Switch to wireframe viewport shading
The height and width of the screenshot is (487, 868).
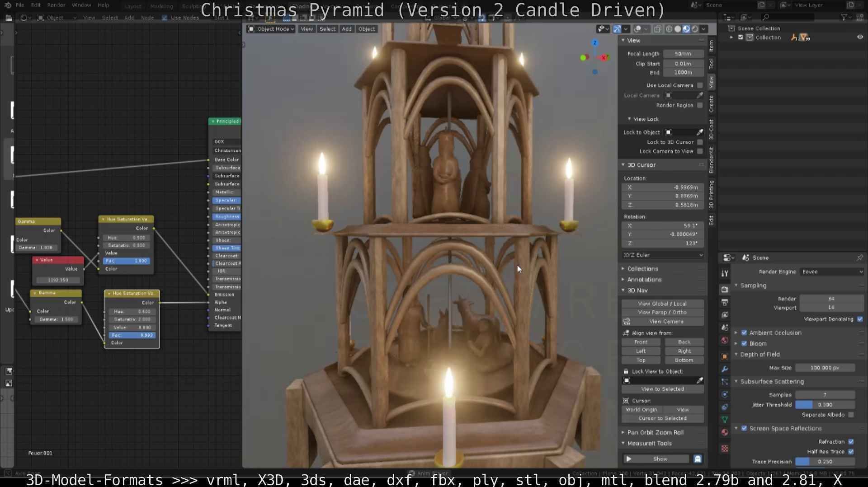pyautogui.click(x=669, y=29)
